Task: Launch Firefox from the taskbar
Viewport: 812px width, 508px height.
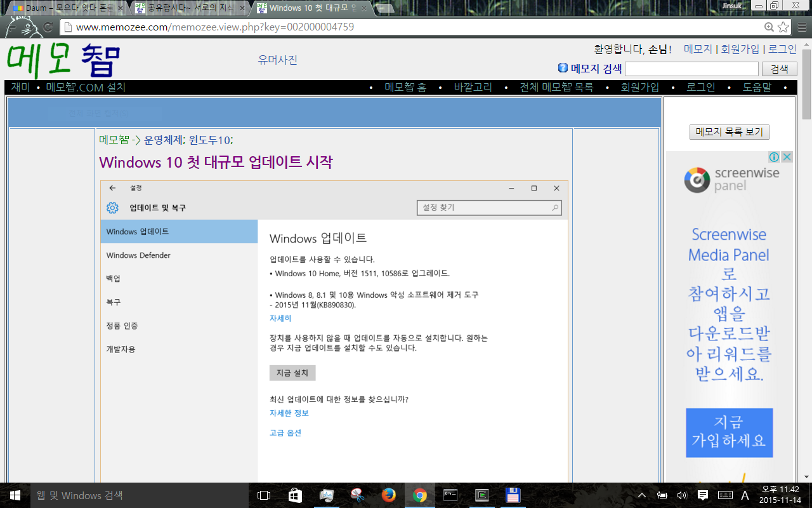Action: click(388, 495)
